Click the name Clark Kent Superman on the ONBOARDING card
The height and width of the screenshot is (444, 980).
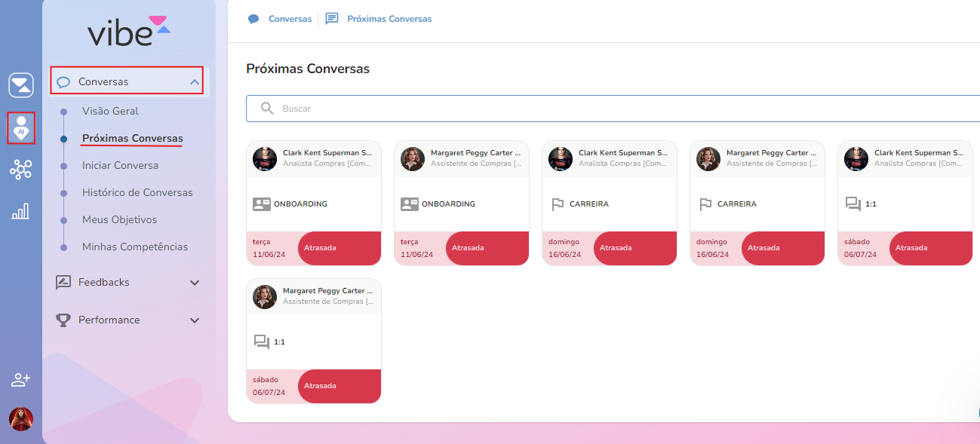[327, 153]
